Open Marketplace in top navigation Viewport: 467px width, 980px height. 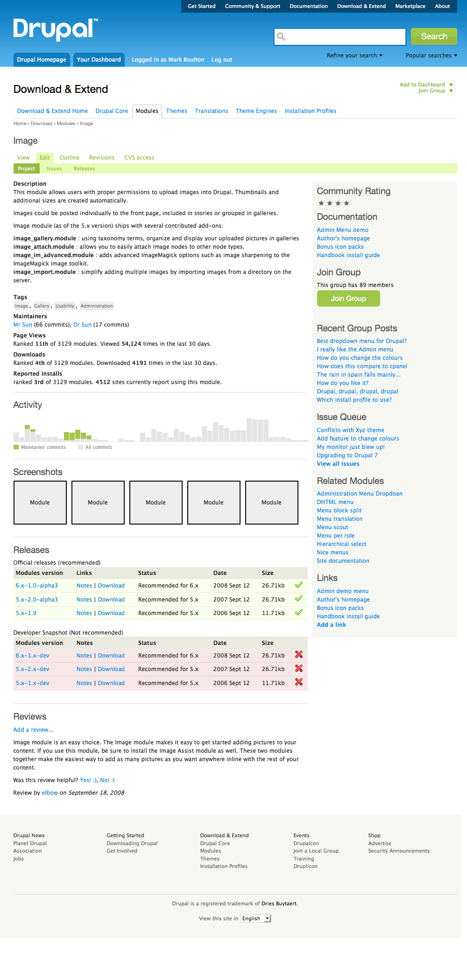coord(410,6)
